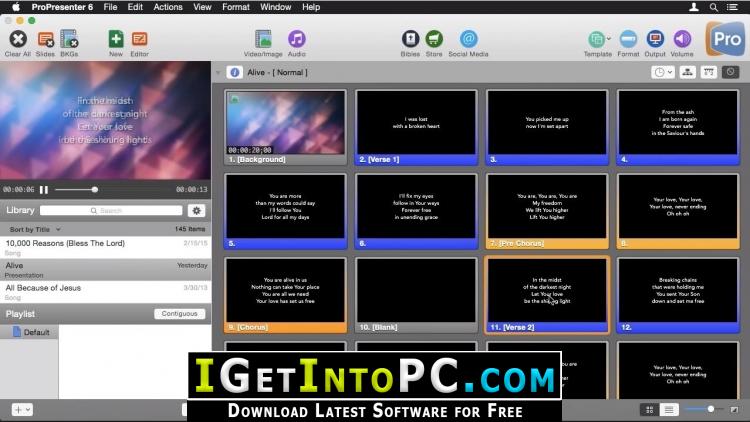The image size is (750, 422).
Task: Open the File menu
Action: pyautogui.click(x=110, y=7)
